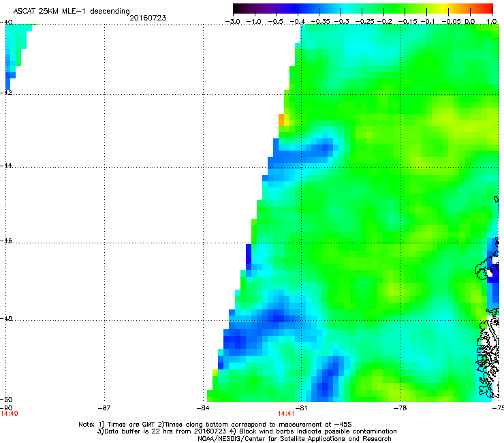Click the -0.25 color scale label

[x=364, y=22]
